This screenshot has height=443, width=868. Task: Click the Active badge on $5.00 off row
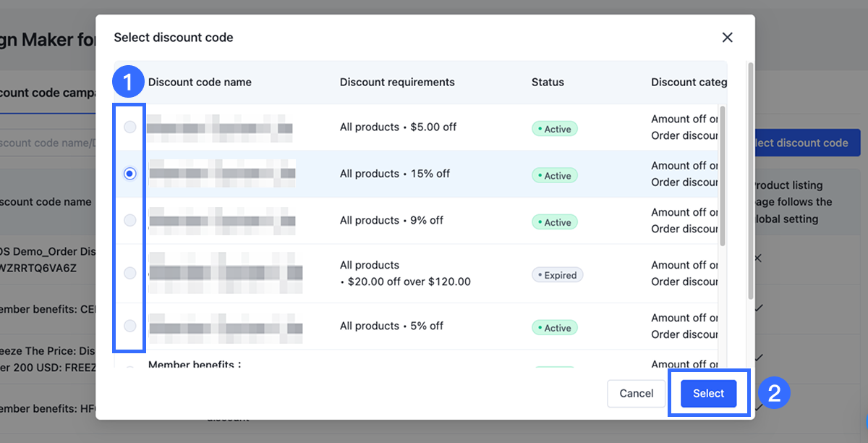click(555, 129)
